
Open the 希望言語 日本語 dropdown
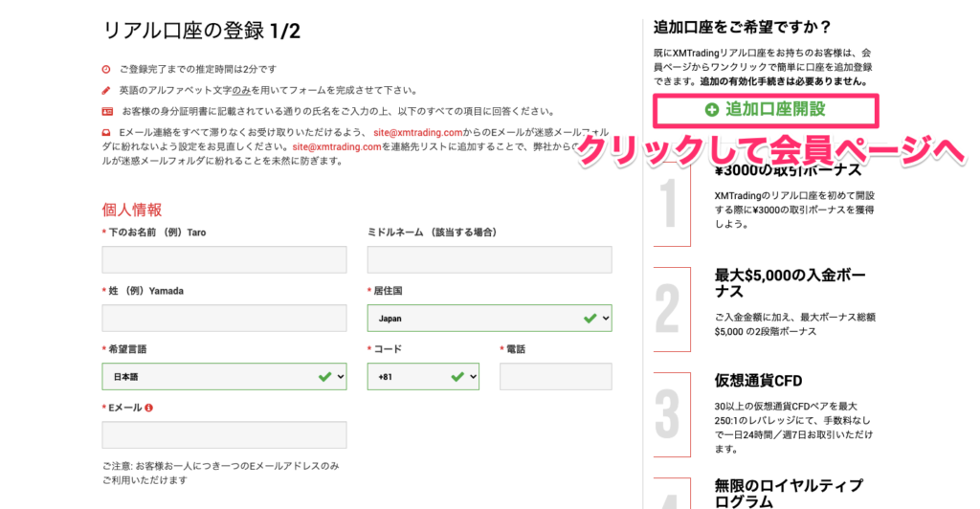point(224,377)
